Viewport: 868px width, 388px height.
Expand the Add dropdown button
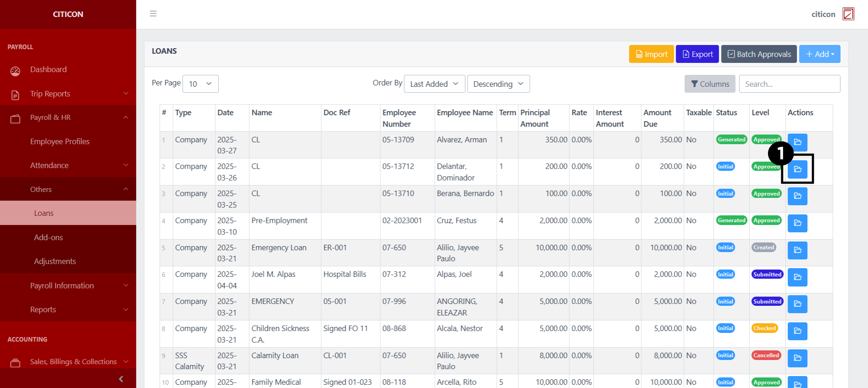point(819,54)
